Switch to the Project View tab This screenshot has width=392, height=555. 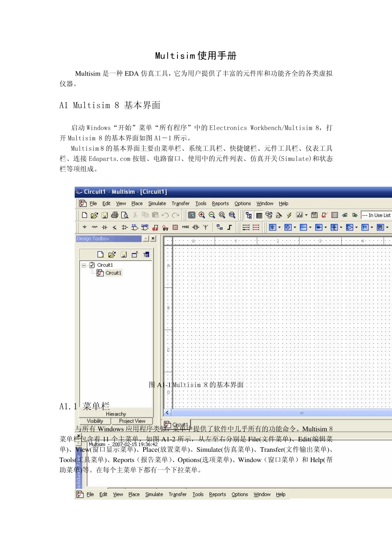coord(132,421)
